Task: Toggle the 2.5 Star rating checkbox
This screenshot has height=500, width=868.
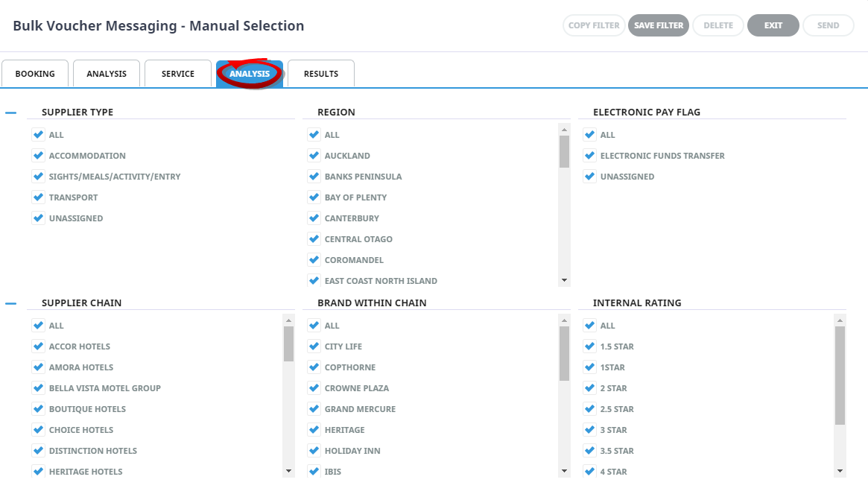Action: click(x=589, y=409)
